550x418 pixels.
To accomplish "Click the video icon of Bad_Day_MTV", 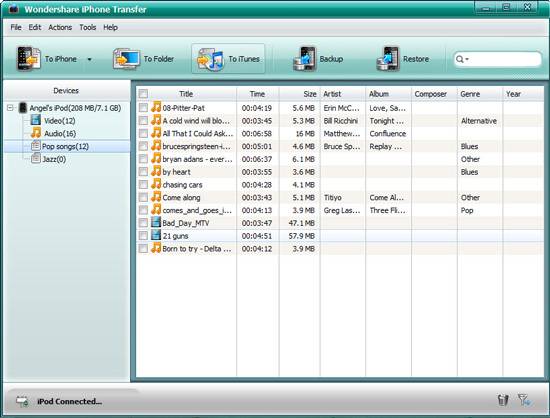I will coord(156,222).
